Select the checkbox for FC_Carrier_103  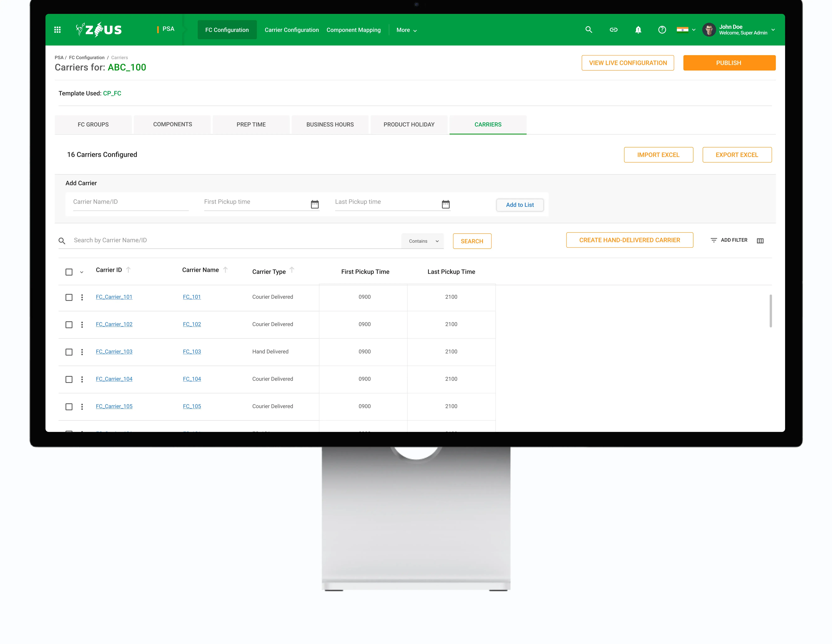[69, 352]
